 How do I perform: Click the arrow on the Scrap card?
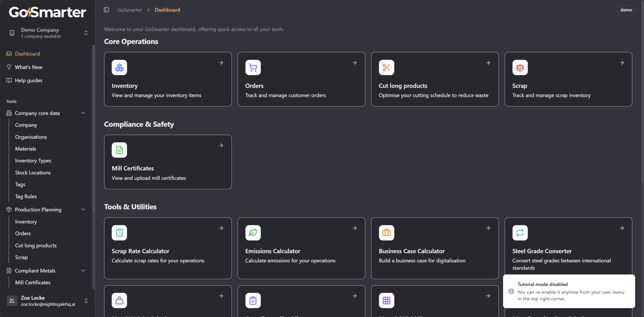[622, 63]
